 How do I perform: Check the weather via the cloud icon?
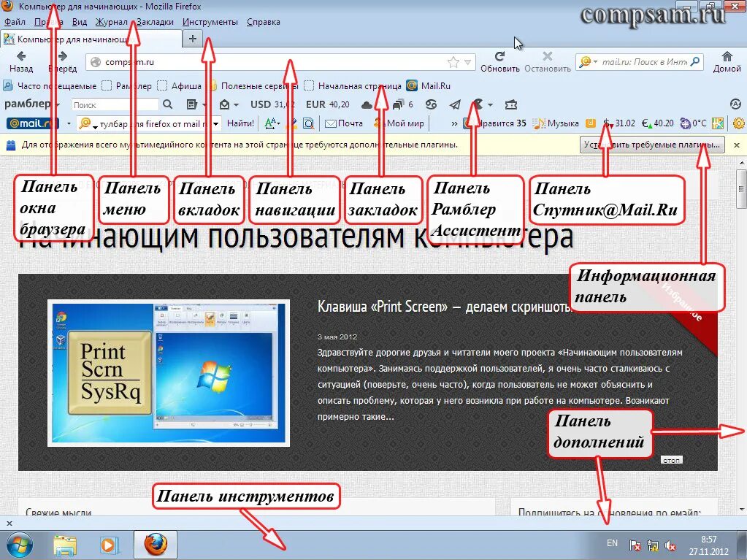click(x=367, y=104)
